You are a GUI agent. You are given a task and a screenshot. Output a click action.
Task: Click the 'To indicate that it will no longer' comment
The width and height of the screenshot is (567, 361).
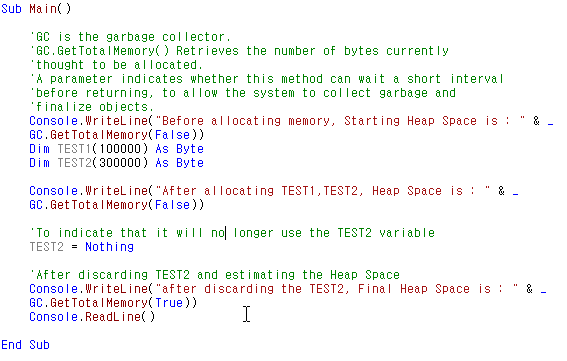tap(232, 233)
